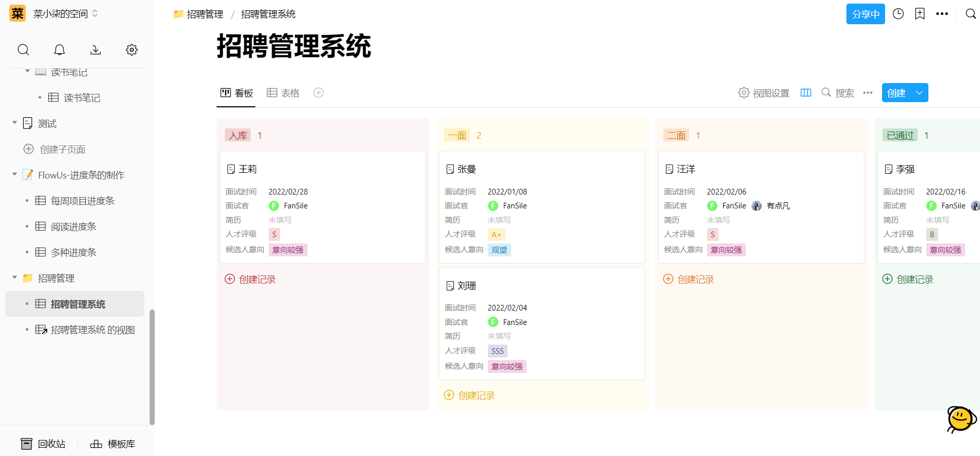Click the import download icon in sidebar

click(x=95, y=50)
